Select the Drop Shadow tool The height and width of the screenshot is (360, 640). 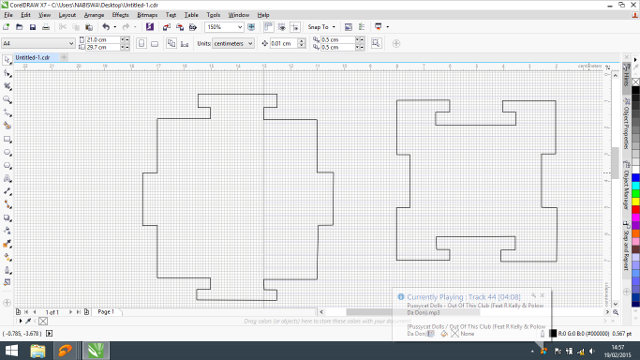point(7,218)
